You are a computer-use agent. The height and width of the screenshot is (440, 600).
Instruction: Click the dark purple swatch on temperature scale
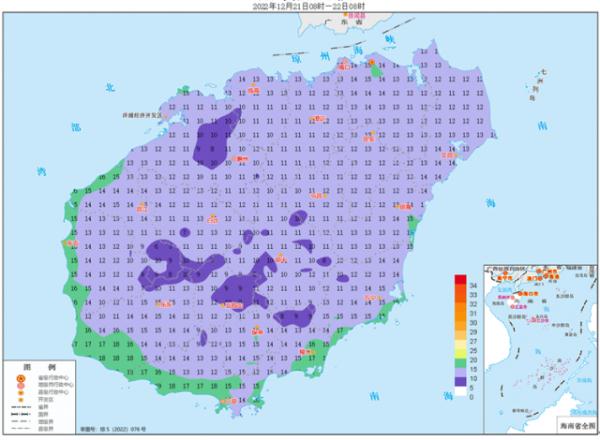click(x=458, y=380)
